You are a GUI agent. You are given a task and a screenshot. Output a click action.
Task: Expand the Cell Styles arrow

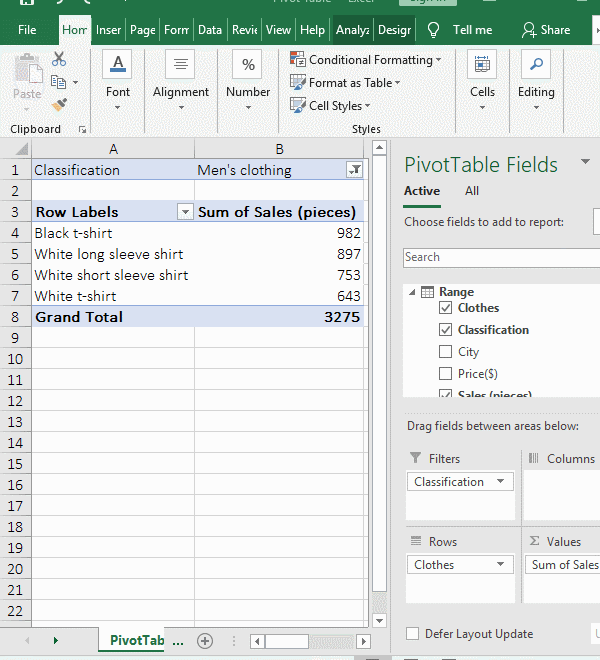coord(367,105)
